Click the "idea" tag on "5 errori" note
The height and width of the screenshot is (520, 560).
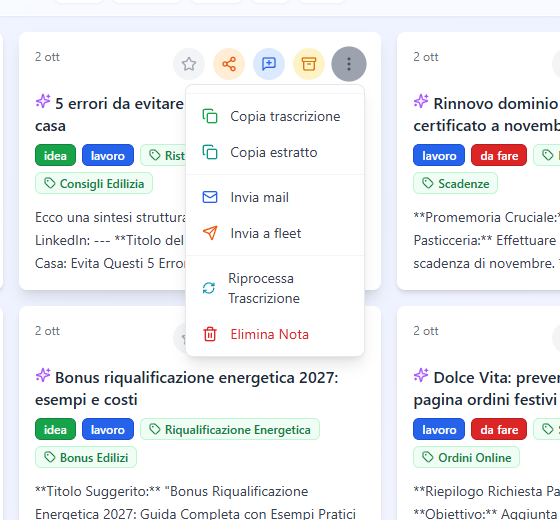55,155
